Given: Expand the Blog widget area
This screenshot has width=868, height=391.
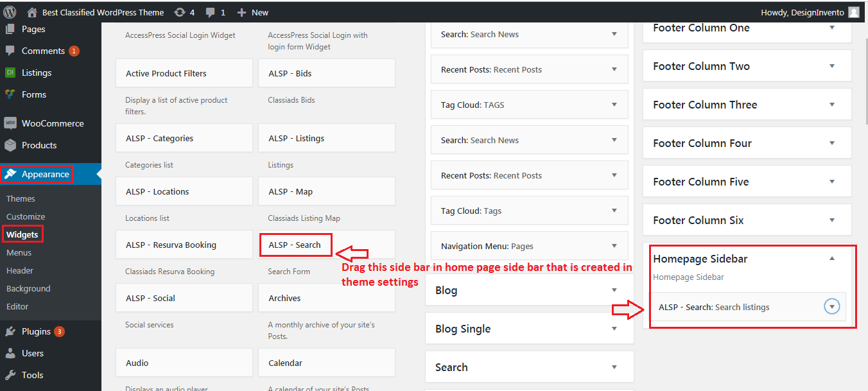Looking at the screenshot, I should [614, 290].
